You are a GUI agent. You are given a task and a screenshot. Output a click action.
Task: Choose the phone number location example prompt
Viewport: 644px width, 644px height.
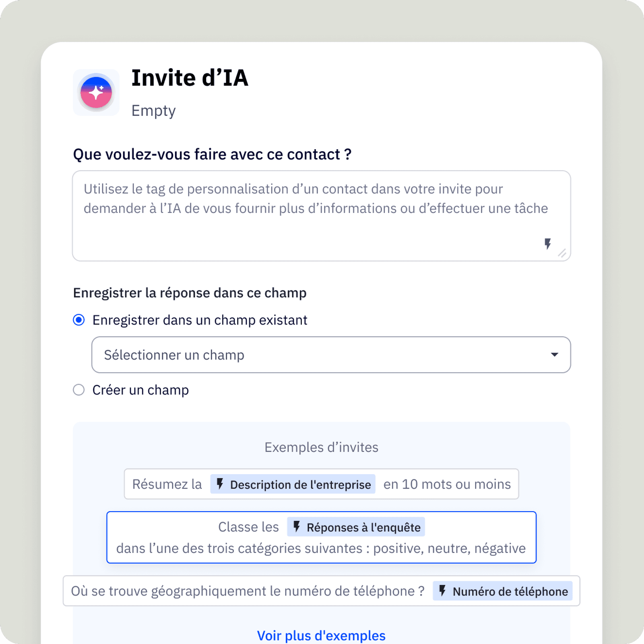(248, 591)
